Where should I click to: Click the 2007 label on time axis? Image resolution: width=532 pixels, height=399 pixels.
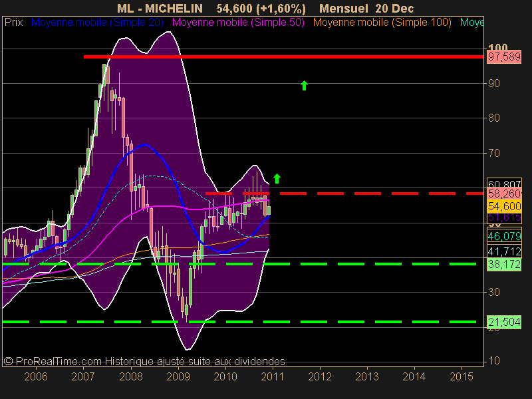pyautogui.click(x=82, y=376)
